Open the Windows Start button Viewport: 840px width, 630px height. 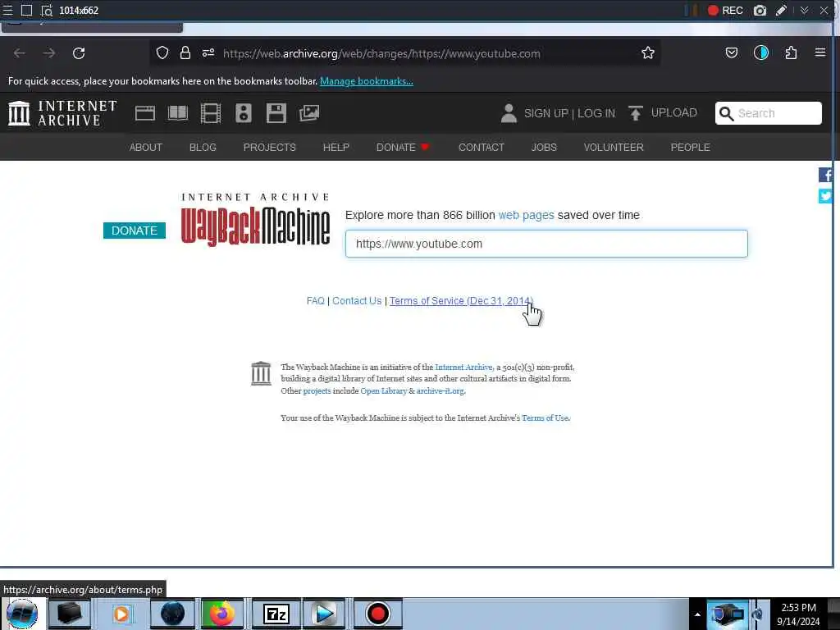(21, 614)
